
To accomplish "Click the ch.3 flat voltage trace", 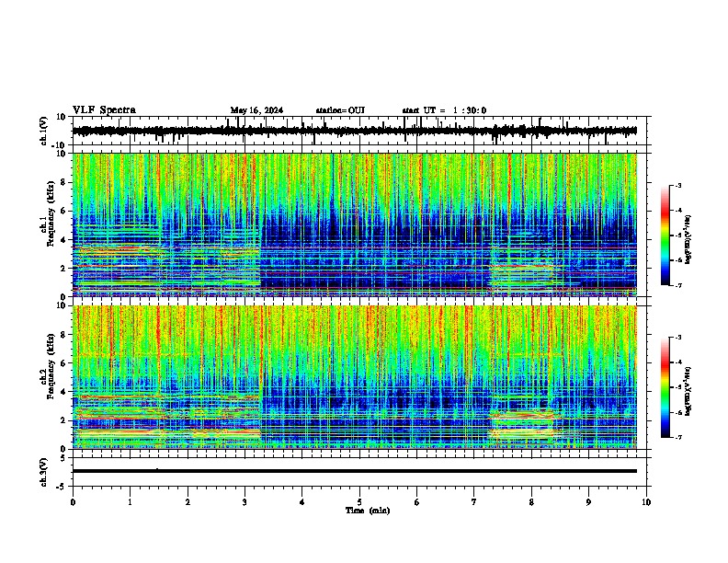I will coord(355,471).
